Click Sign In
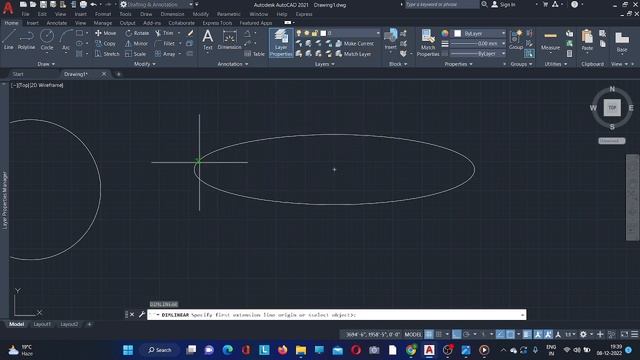Viewport: 640px width, 360px height. click(x=503, y=4)
